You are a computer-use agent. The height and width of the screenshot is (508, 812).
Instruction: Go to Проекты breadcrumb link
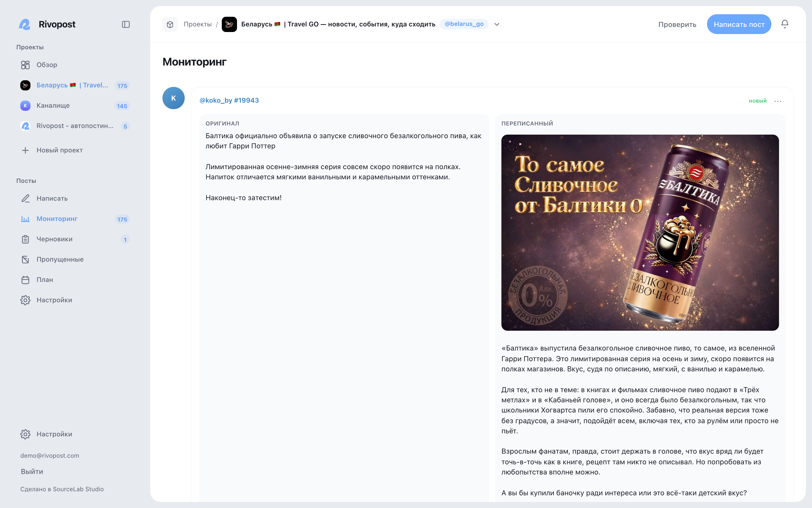pos(198,24)
